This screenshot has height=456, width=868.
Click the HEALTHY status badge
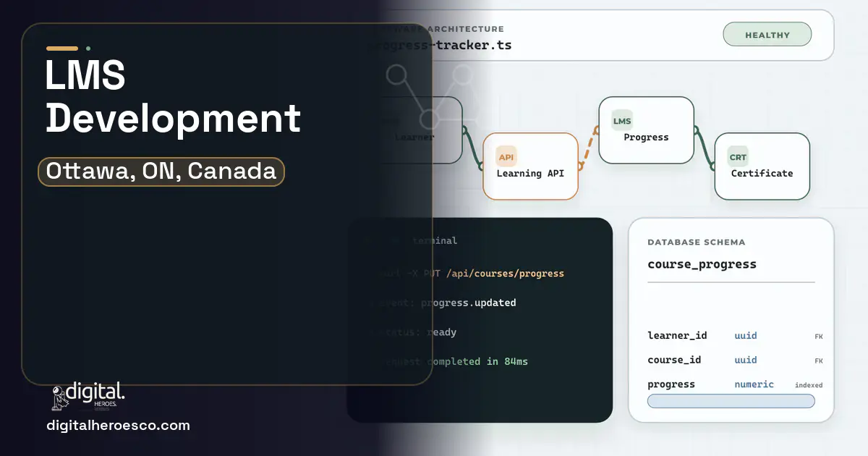click(767, 35)
